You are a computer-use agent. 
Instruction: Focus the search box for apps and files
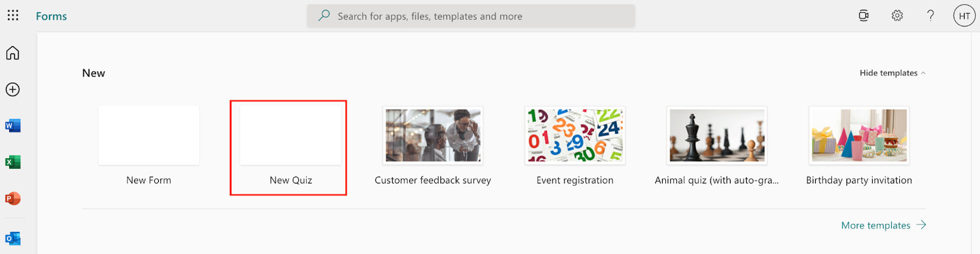470,17
